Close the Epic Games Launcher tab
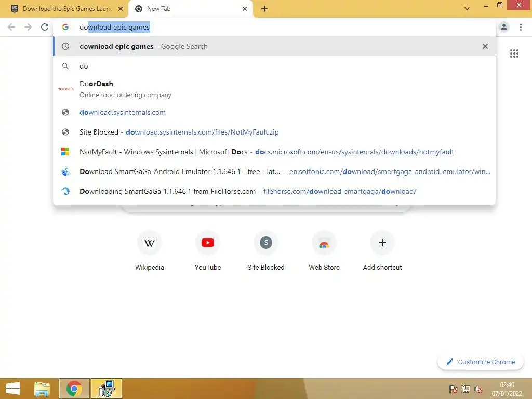 click(121, 9)
